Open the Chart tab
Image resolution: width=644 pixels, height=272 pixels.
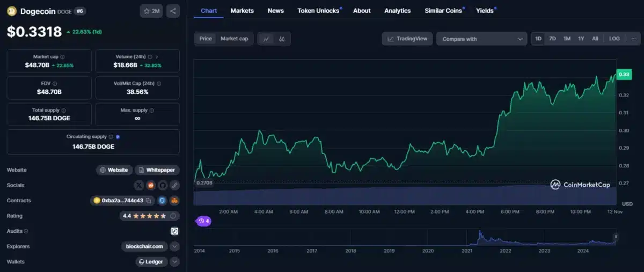[209, 11]
